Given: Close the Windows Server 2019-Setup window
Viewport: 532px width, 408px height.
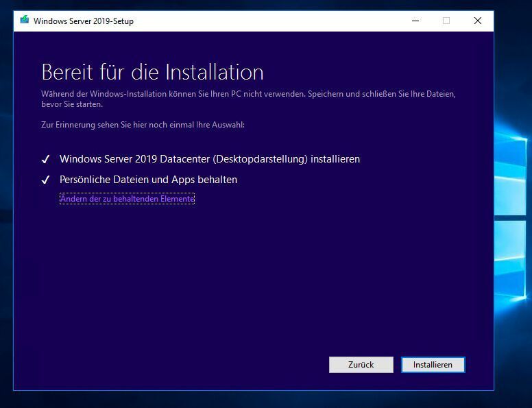Looking at the screenshot, I should (x=478, y=21).
